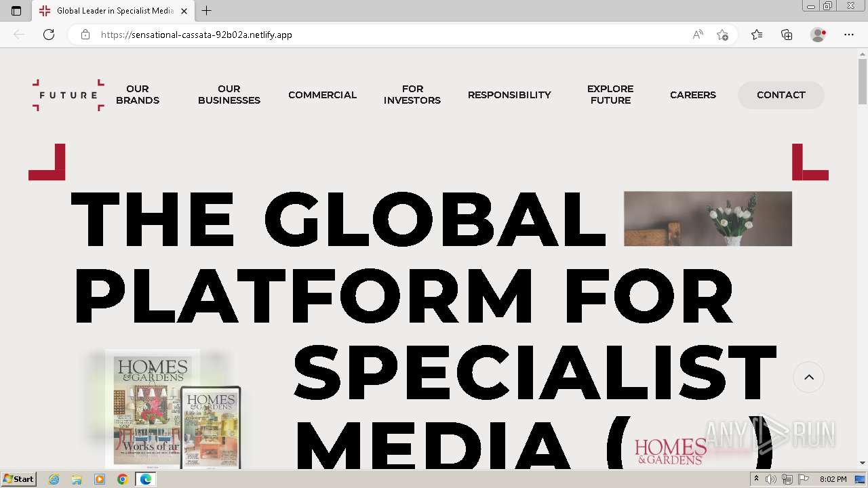Screen dimensions: 868x488
Task: Click the tulips image thumbnail
Action: (x=708, y=219)
